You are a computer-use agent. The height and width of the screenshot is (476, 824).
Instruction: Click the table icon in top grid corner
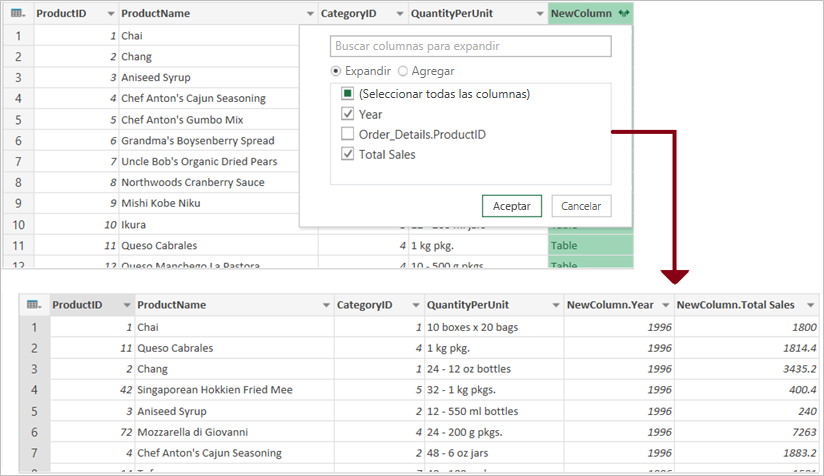tap(18, 13)
